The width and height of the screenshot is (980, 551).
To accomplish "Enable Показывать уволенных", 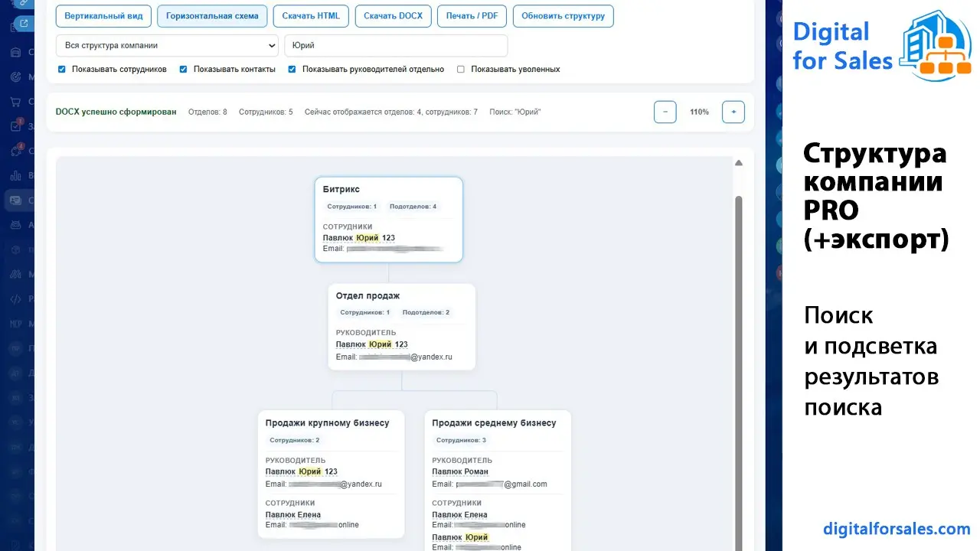I will [462, 69].
